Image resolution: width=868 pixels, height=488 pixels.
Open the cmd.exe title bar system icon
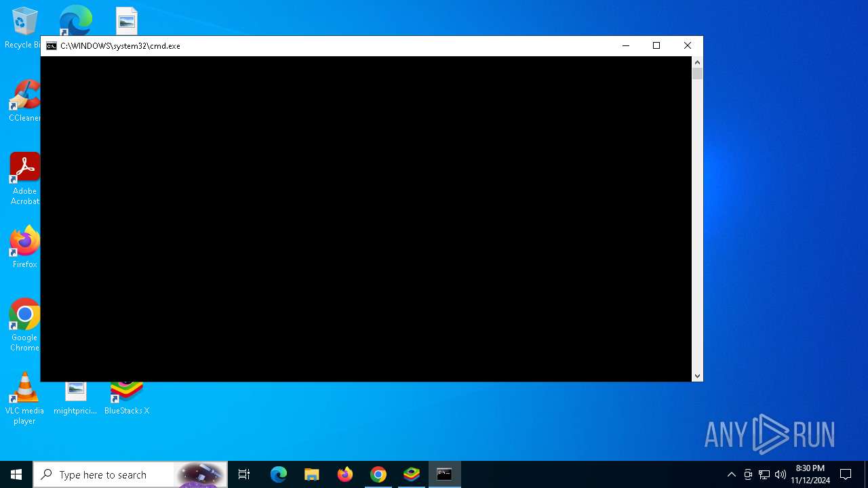tap(52, 46)
